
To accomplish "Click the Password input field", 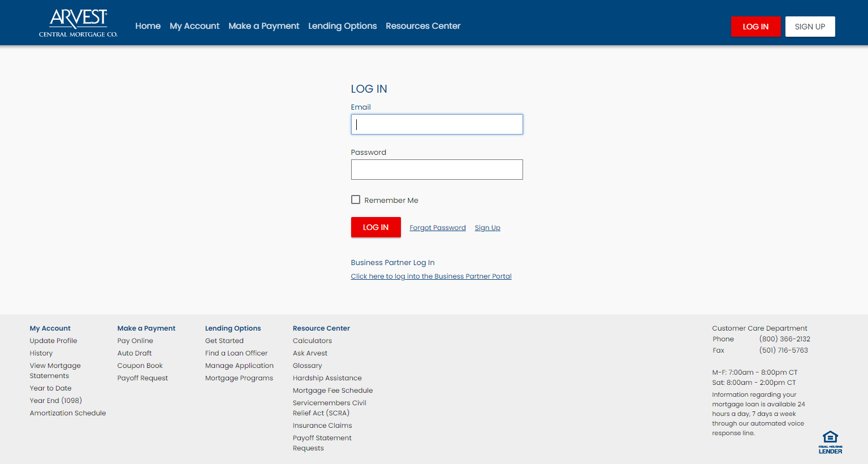I will click(x=437, y=169).
